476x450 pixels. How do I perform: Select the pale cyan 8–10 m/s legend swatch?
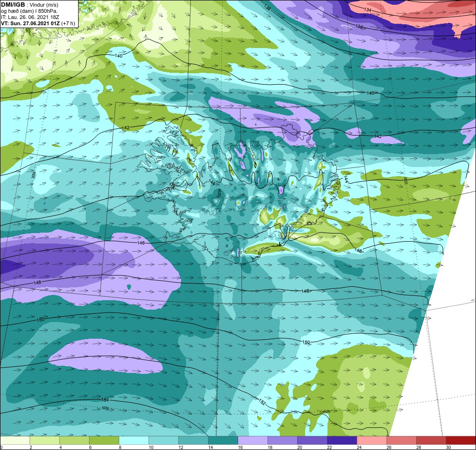coord(134,440)
